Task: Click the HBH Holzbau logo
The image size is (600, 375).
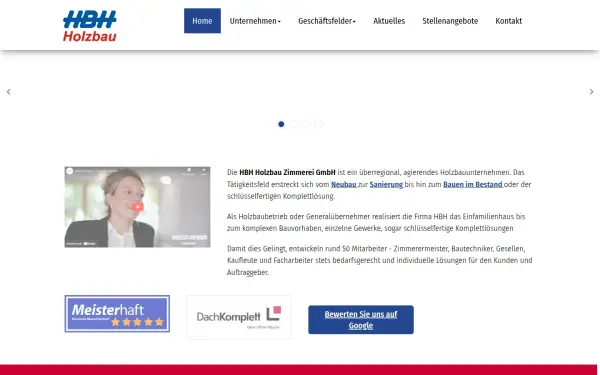Action: (x=90, y=26)
